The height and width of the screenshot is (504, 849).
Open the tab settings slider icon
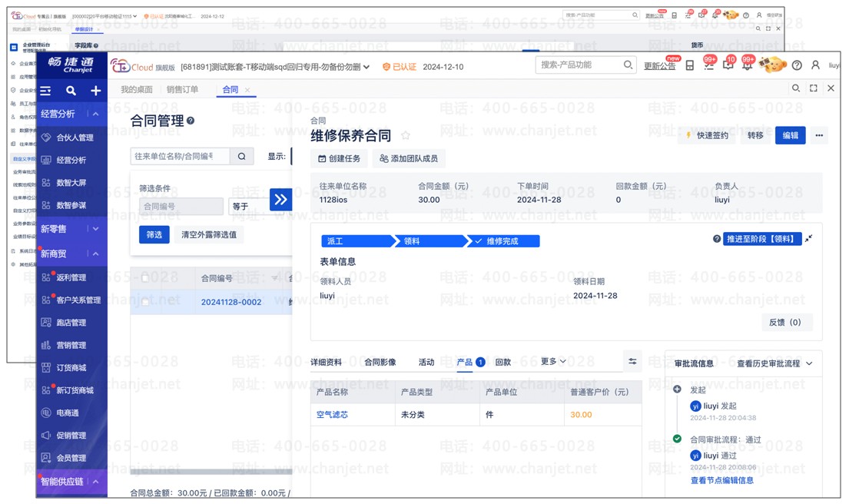[x=632, y=362]
